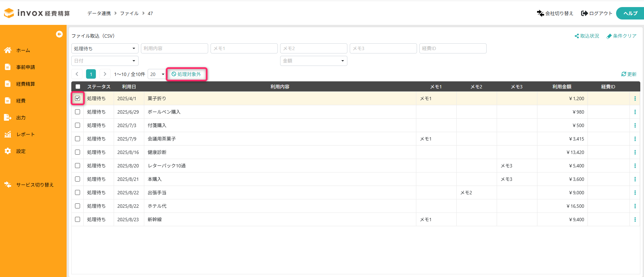Open the page size dropdown showing 20

point(157,74)
